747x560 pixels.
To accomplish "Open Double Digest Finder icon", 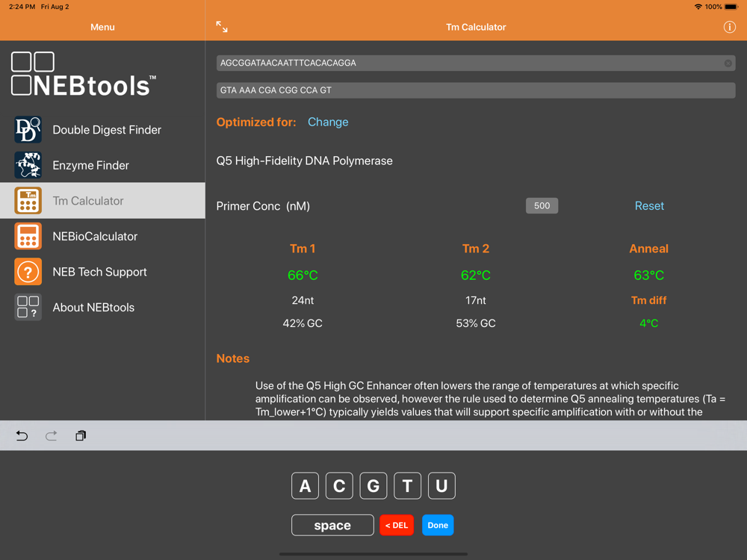I will 28,129.
